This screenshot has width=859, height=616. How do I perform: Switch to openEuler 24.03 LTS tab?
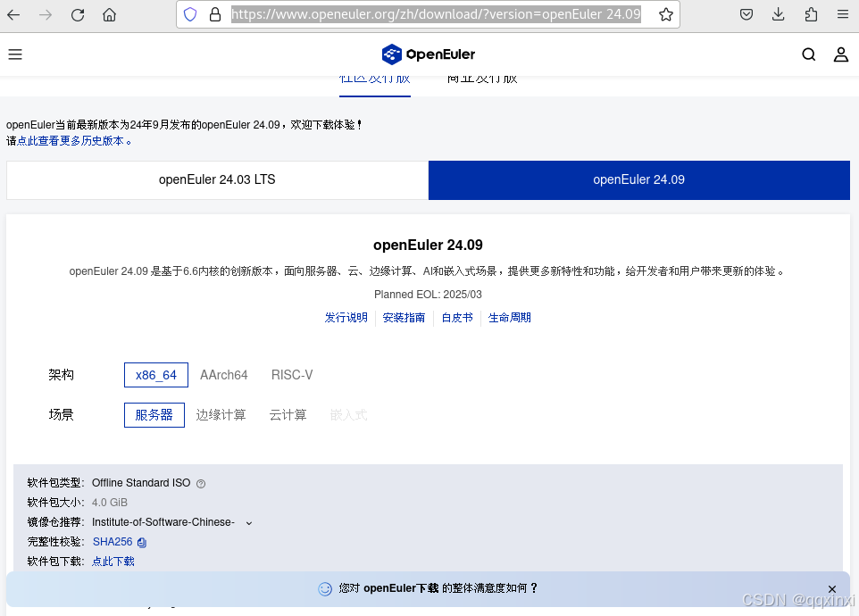point(218,180)
